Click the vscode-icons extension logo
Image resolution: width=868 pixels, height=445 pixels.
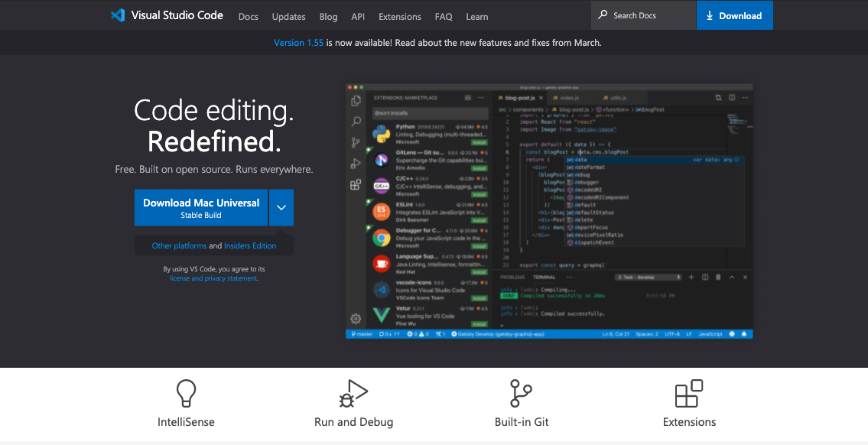point(382,290)
